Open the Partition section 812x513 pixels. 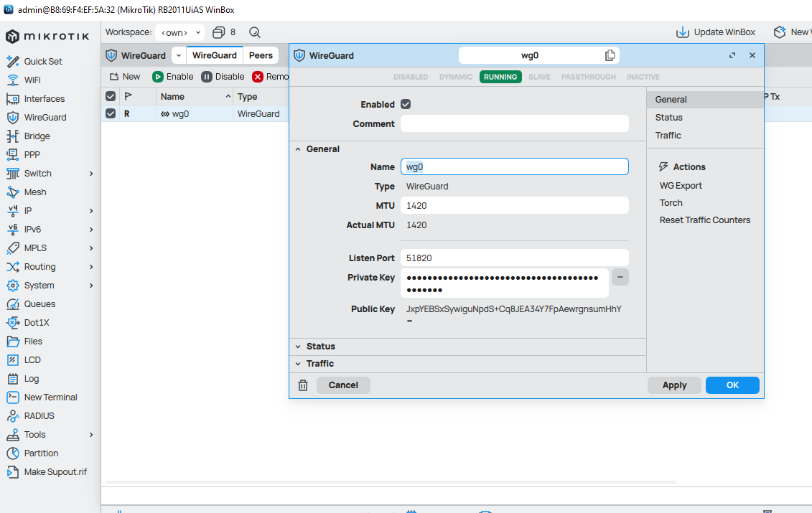click(32, 453)
